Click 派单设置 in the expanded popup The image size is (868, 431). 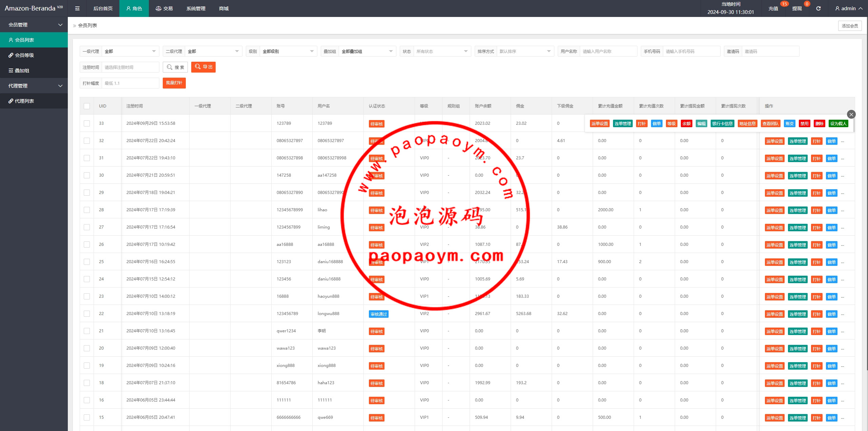pyautogui.click(x=599, y=124)
